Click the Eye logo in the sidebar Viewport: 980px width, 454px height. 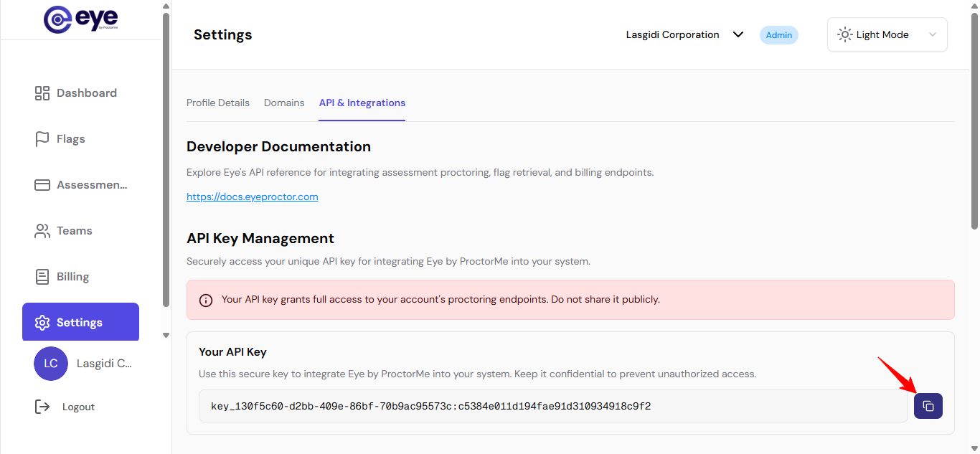80,20
